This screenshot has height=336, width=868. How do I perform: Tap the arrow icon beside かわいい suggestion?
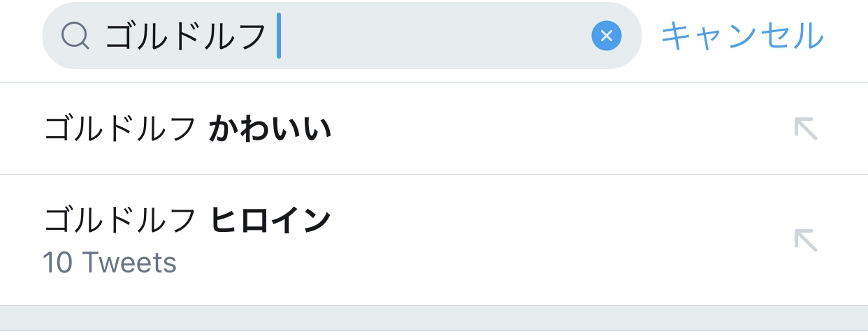(x=805, y=129)
